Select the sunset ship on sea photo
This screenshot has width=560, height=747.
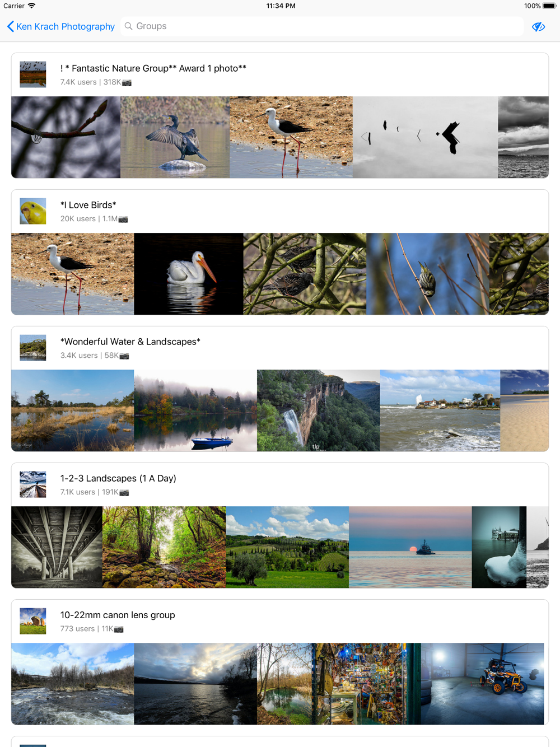pyautogui.click(x=410, y=547)
